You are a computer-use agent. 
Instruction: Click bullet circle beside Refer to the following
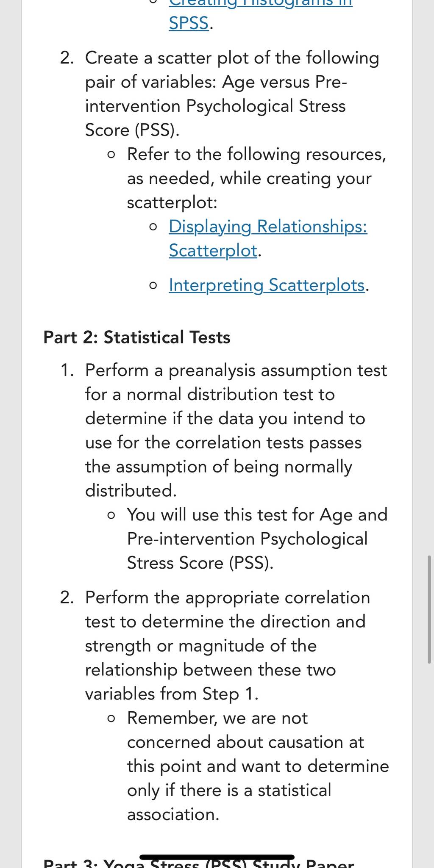111,155
